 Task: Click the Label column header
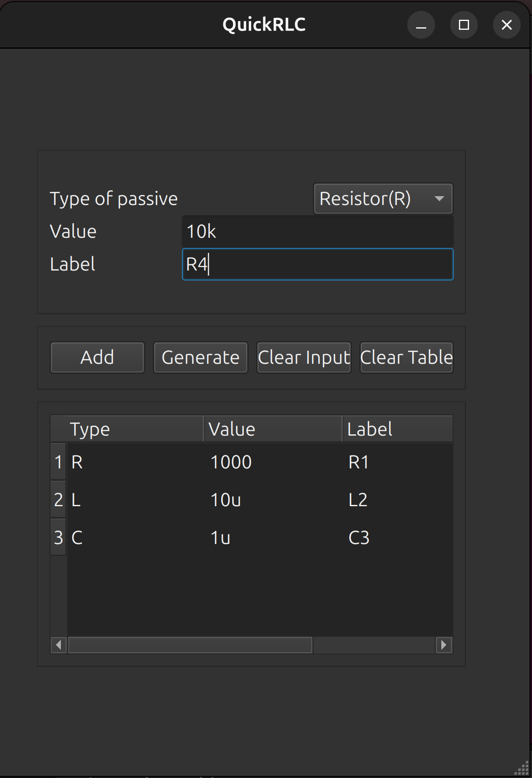(397, 429)
